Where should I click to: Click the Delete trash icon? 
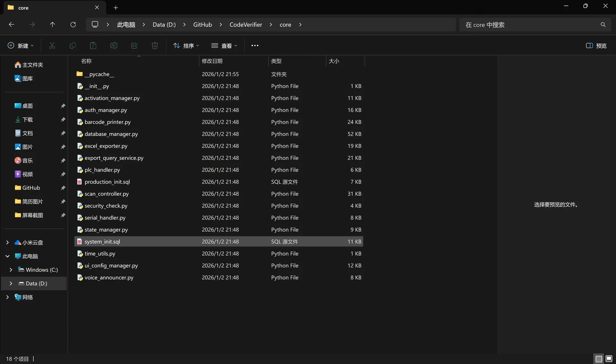click(155, 45)
